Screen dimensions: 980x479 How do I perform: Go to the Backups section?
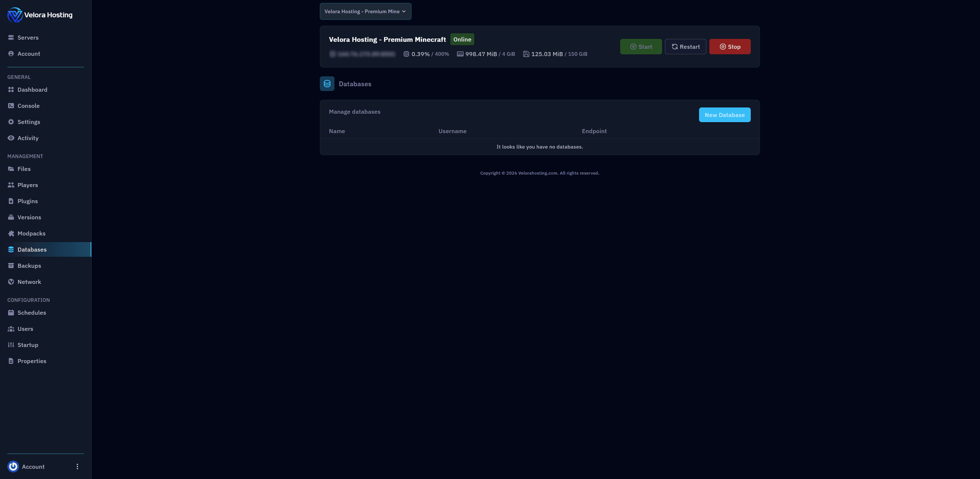click(29, 266)
